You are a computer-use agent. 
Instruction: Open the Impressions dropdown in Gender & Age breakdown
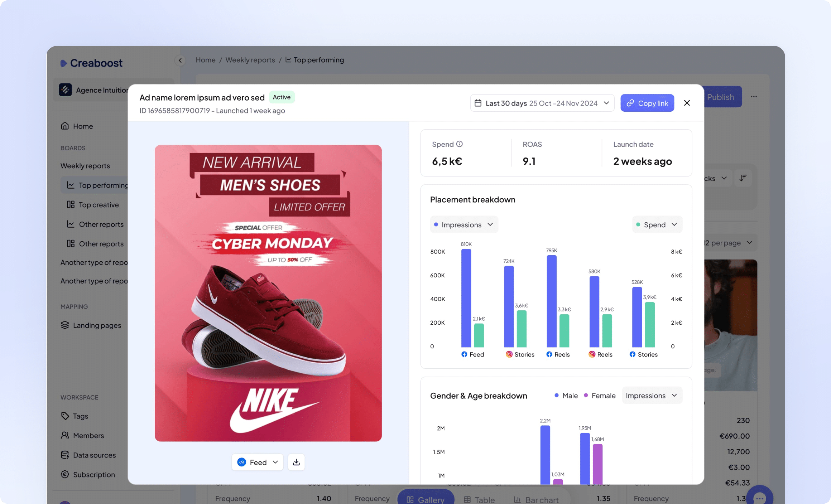coord(652,396)
